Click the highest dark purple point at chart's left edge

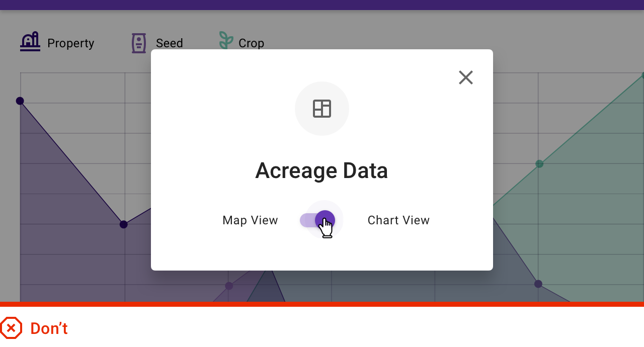(x=20, y=101)
